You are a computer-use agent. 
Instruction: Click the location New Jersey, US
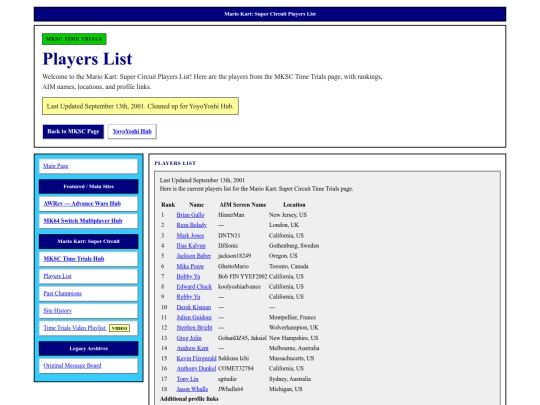pyautogui.click(x=288, y=215)
